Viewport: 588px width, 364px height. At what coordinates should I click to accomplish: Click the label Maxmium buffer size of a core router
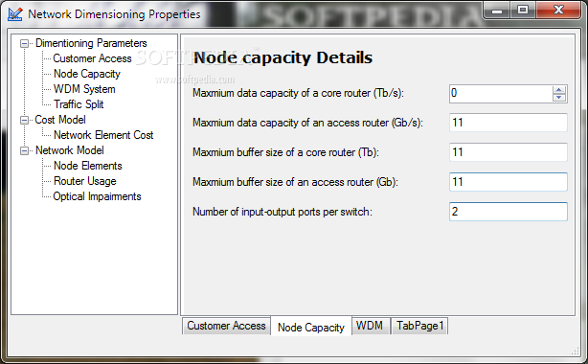pos(285,152)
